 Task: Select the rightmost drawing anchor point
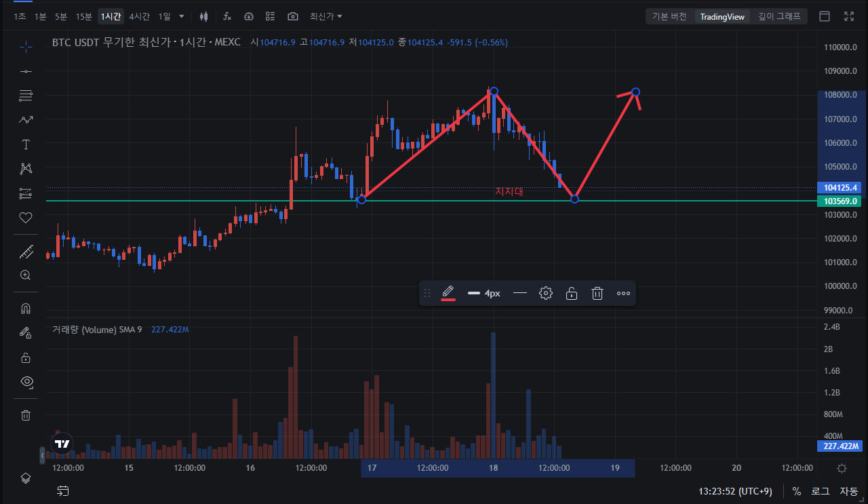635,92
